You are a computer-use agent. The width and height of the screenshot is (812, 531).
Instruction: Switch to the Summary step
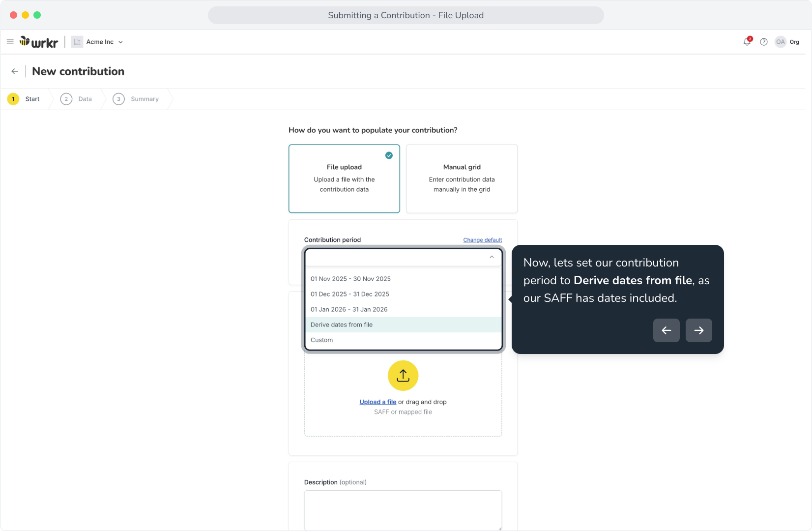point(136,99)
